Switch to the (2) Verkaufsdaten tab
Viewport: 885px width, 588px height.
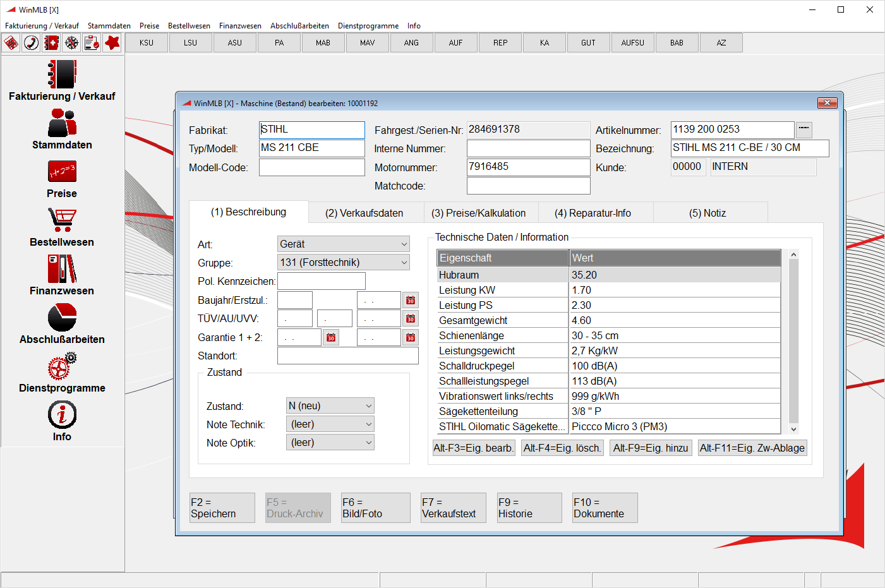coord(364,213)
